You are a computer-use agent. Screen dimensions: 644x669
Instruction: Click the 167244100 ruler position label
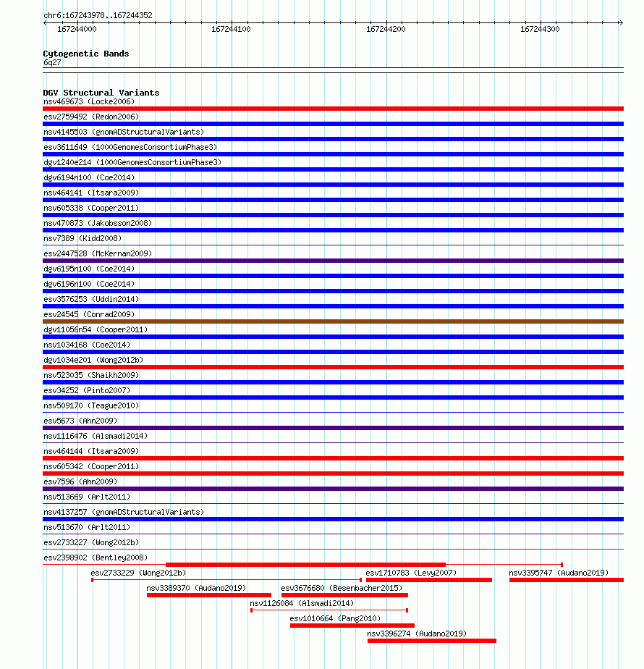(x=231, y=30)
